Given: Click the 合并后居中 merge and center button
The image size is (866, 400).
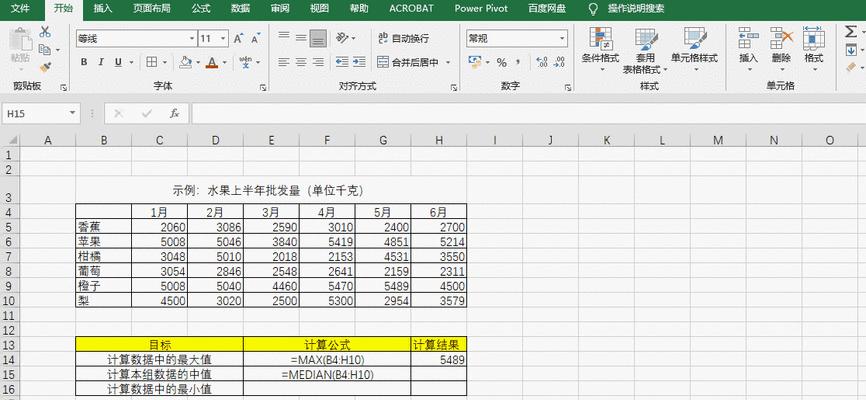Looking at the screenshot, I should 408,62.
